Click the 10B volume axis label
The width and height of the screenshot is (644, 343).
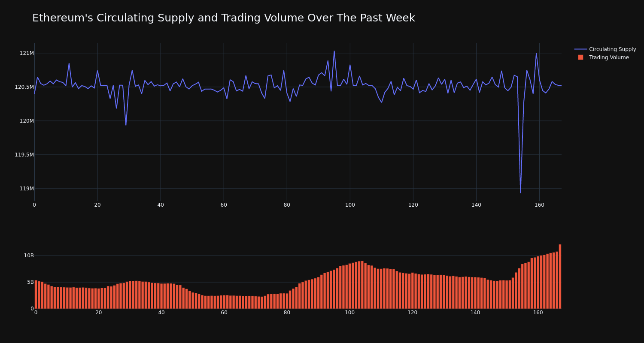pos(29,256)
